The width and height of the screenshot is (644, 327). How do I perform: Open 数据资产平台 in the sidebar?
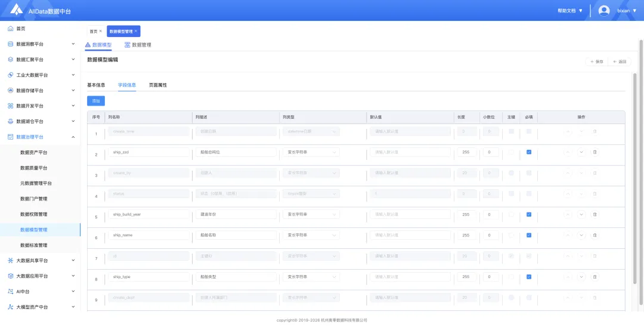pyautogui.click(x=33, y=152)
